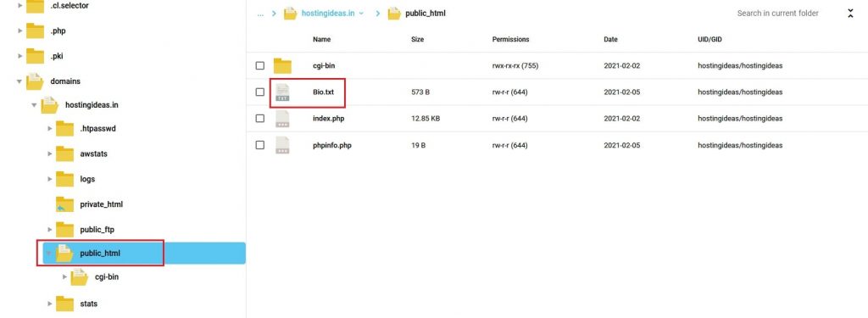
Task: Open the index.php file name
Action: [x=329, y=119]
